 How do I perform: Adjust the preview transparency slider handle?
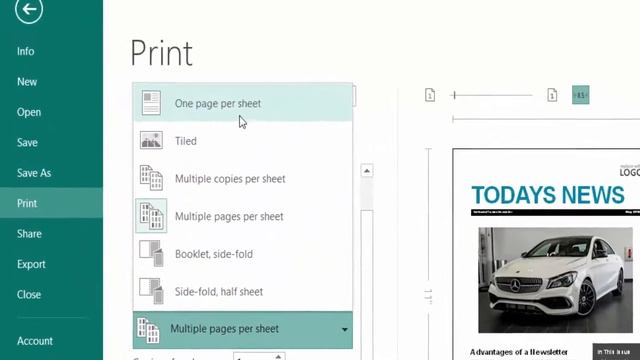(454, 95)
